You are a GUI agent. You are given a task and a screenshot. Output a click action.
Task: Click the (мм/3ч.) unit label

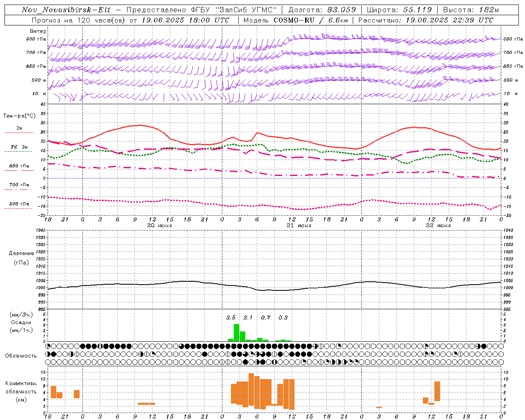[x=21, y=315]
